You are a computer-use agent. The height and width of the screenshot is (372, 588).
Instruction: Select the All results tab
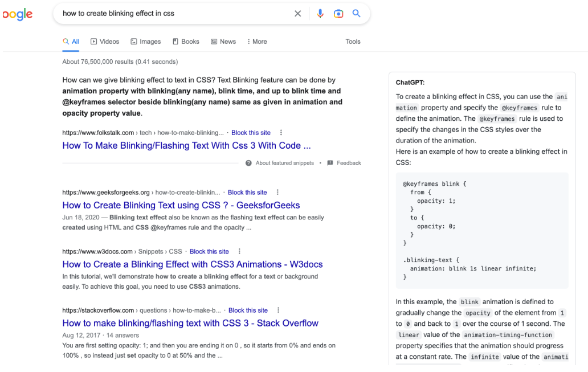tap(71, 42)
